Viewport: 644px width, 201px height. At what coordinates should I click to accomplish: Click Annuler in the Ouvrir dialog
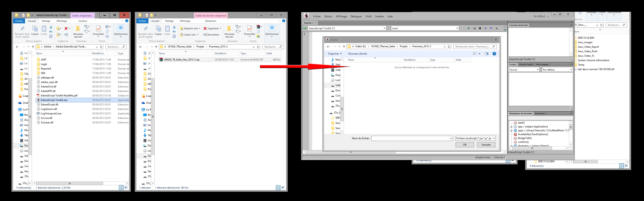(x=486, y=145)
